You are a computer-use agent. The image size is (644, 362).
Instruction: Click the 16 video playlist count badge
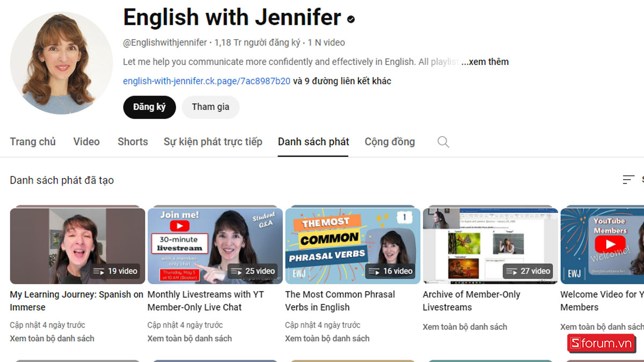[x=390, y=271]
